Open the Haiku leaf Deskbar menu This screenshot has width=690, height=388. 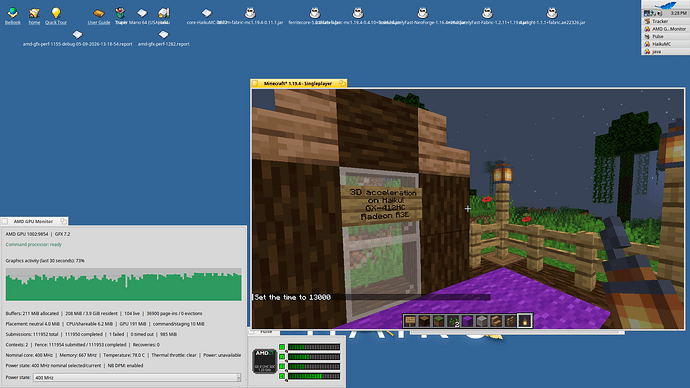665,5
